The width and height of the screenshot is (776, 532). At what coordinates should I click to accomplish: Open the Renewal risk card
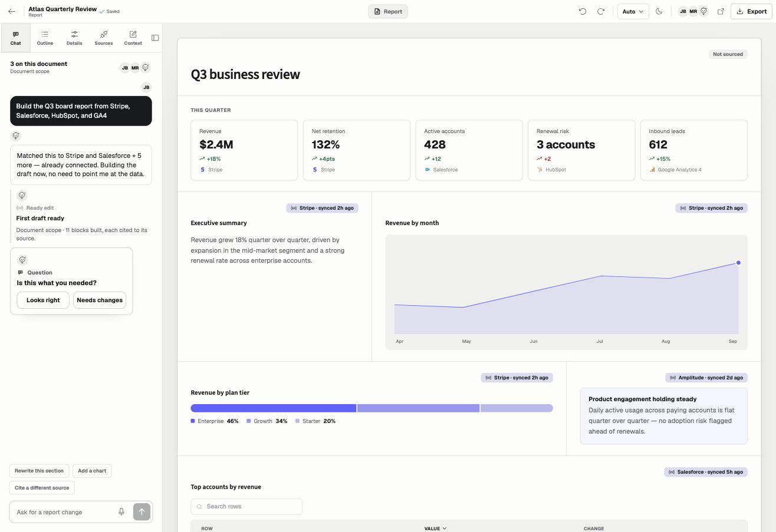click(581, 150)
